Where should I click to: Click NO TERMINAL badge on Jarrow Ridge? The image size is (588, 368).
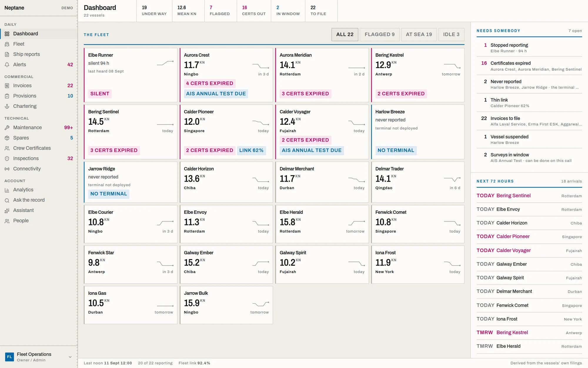(x=109, y=194)
